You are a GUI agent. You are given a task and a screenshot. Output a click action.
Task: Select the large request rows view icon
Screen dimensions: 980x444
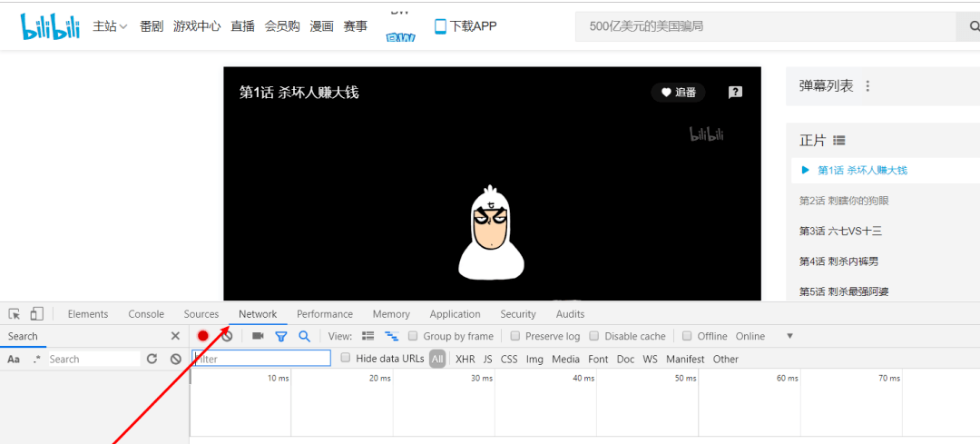click(x=368, y=337)
